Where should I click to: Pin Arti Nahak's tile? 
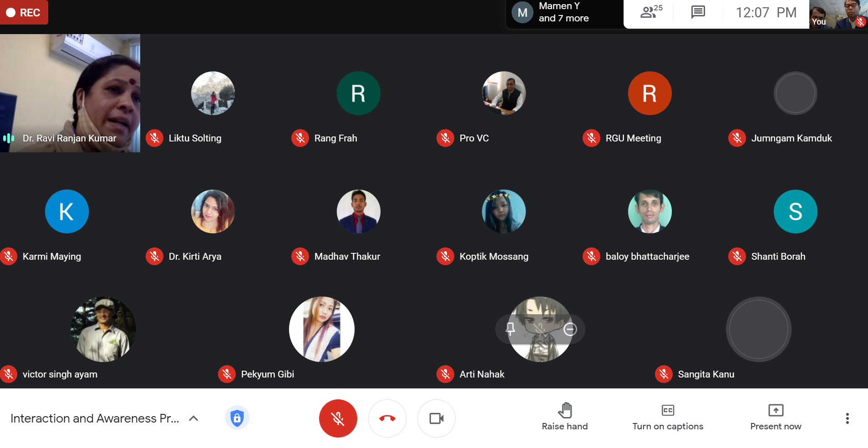[510, 329]
